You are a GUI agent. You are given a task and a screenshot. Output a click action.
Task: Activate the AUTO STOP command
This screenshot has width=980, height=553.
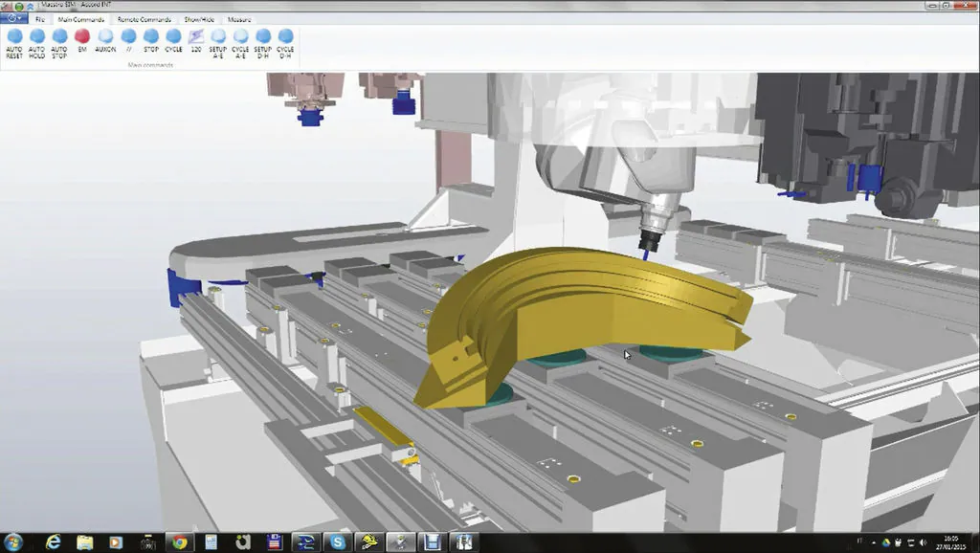(59, 36)
